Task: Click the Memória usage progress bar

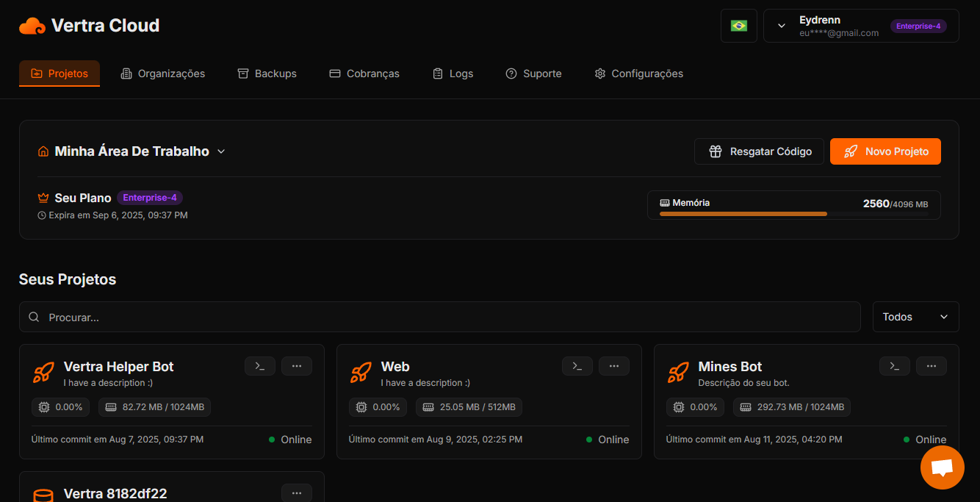Action: [793, 213]
